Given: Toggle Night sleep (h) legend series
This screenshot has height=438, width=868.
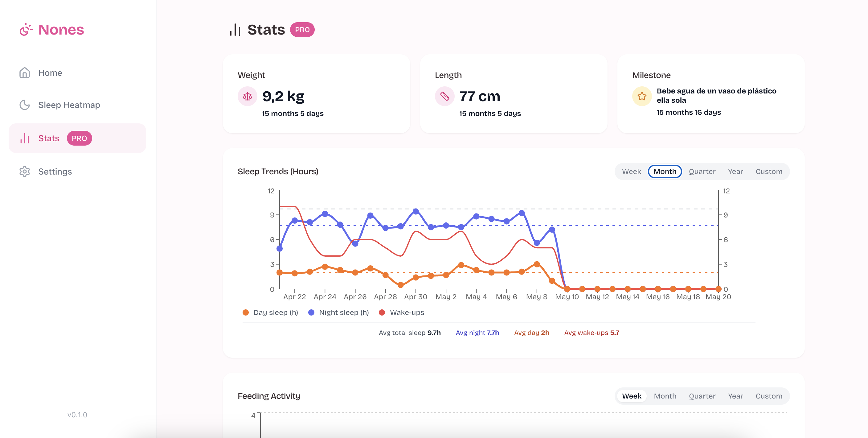Looking at the screenshot, I should [x=338, y=312].
